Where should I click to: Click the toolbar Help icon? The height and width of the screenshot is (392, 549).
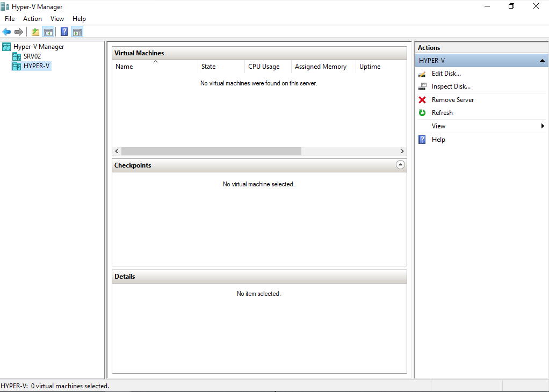coord(64,32)
